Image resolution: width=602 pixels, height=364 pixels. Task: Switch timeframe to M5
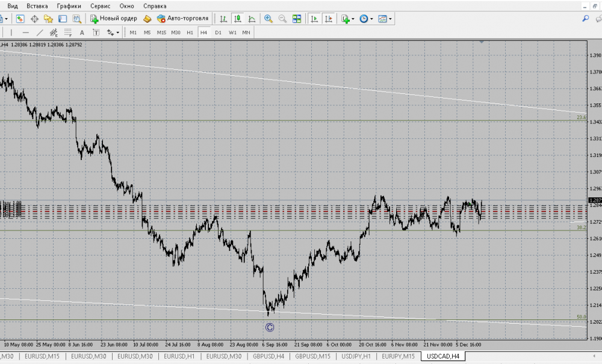pos(147,32)
